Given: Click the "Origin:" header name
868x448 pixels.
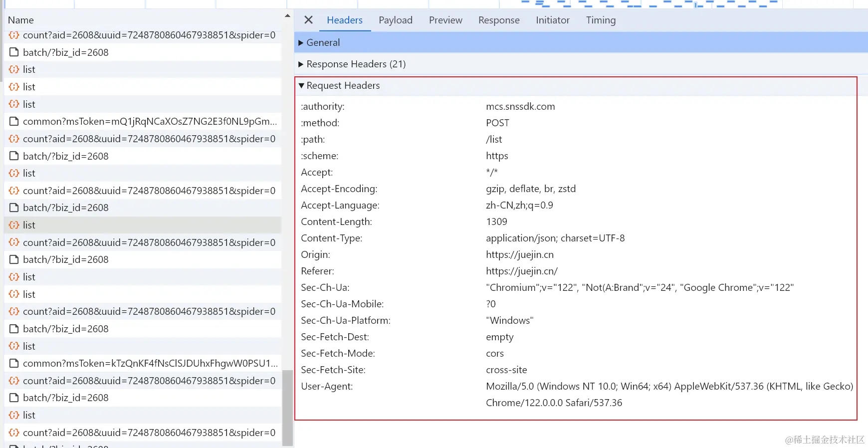Looking at the screenshot, I should pos(315,254).
